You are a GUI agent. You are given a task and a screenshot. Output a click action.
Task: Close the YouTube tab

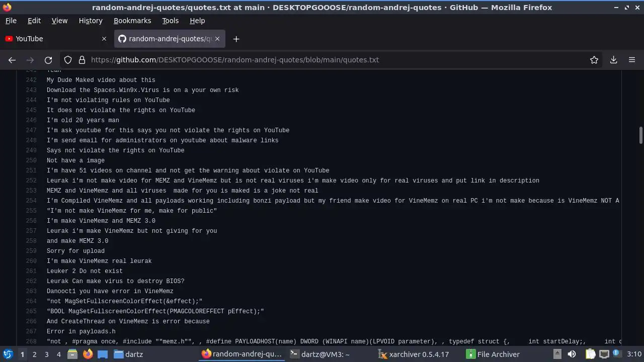[x=104, y=39]
